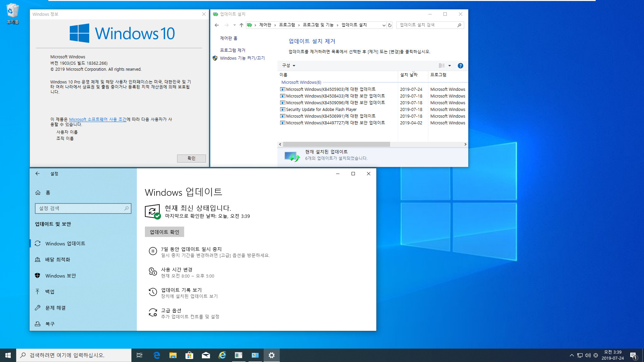Open recent locations dropdown next to forward arrow
This screenshot has width=644, height=362.
(234, 25)
